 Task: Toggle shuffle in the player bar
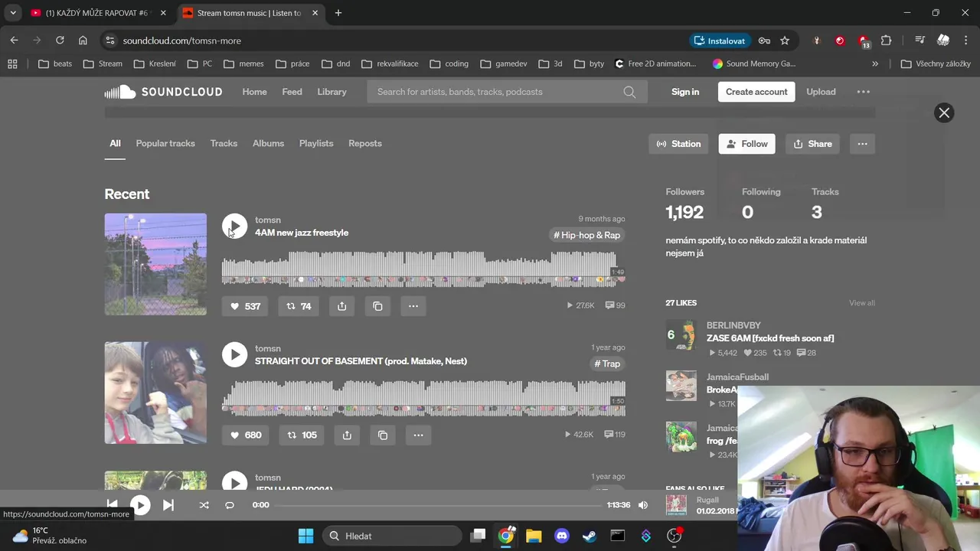point(204,505)
